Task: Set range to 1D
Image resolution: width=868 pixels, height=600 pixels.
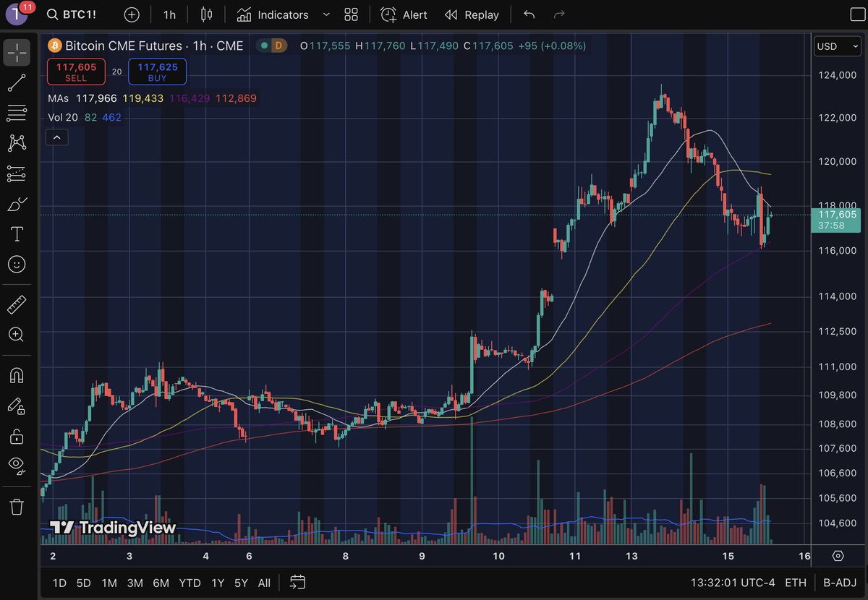Action: [61, 583]
